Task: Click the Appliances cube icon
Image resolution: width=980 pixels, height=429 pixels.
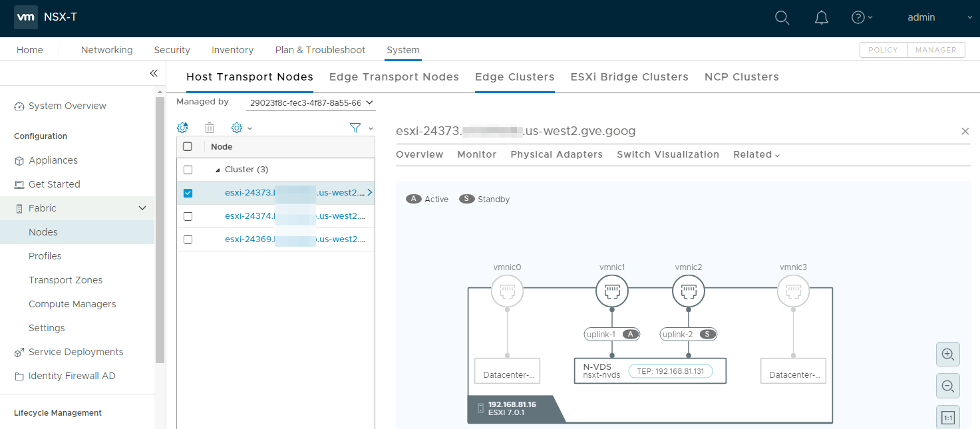Action: tap(19, 161)
